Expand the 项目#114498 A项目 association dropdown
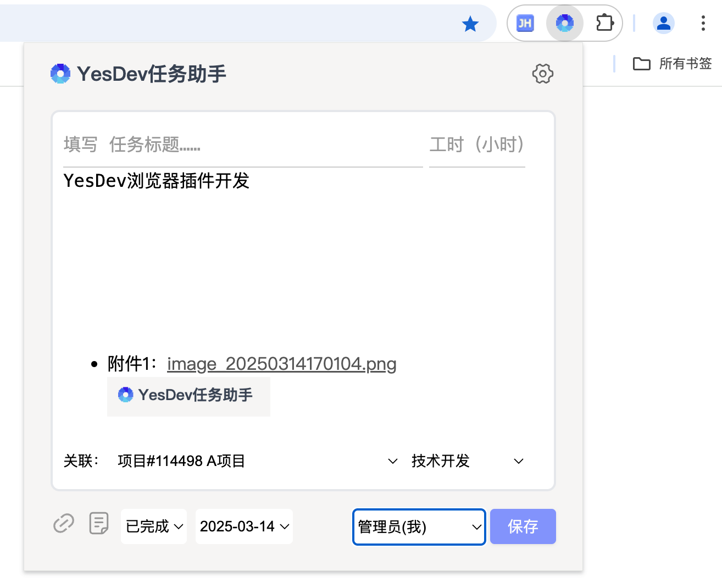Image resolution: width=722 pixels, height=588 pixels. [391, 461]
